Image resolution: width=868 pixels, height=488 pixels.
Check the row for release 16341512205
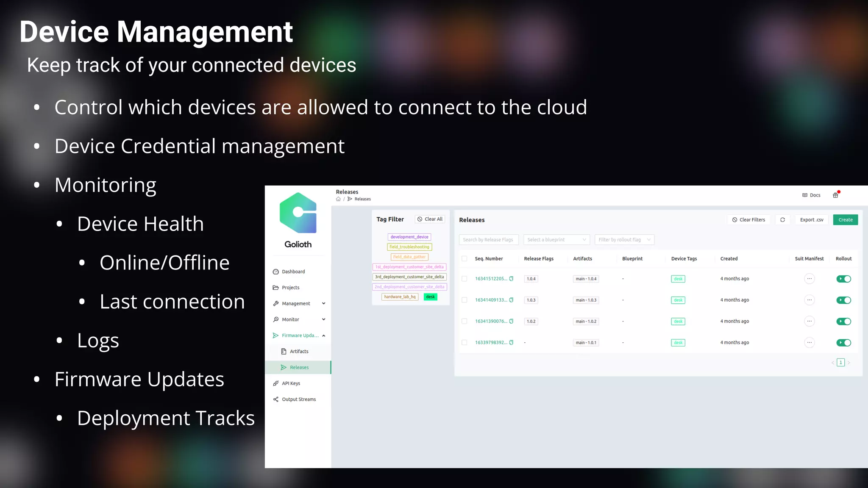(465, 279)
